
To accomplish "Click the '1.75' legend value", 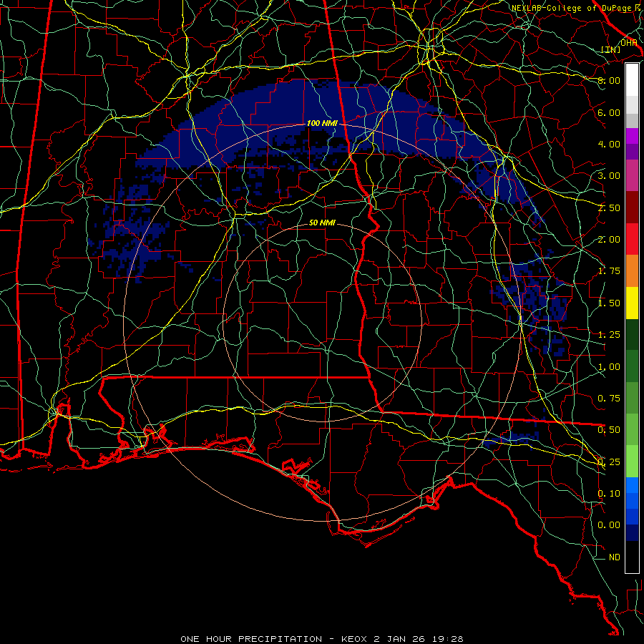I will tap(609, 271).
